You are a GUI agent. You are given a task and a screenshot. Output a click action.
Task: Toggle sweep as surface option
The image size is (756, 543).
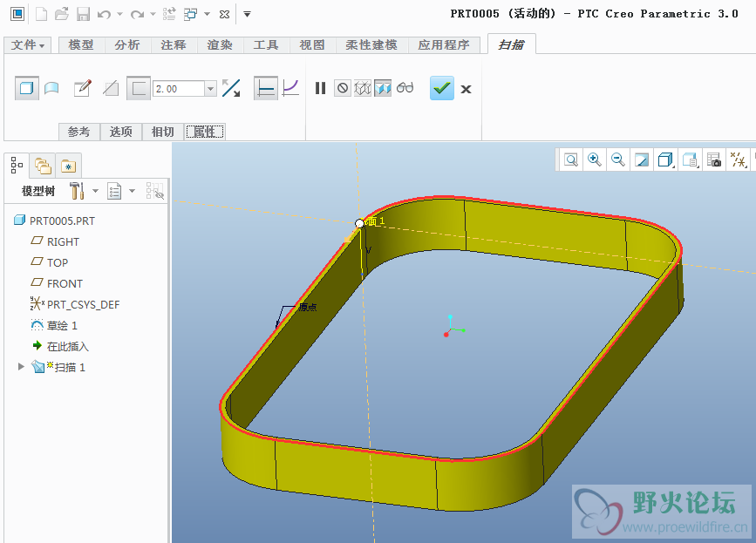tap(51, 88)
